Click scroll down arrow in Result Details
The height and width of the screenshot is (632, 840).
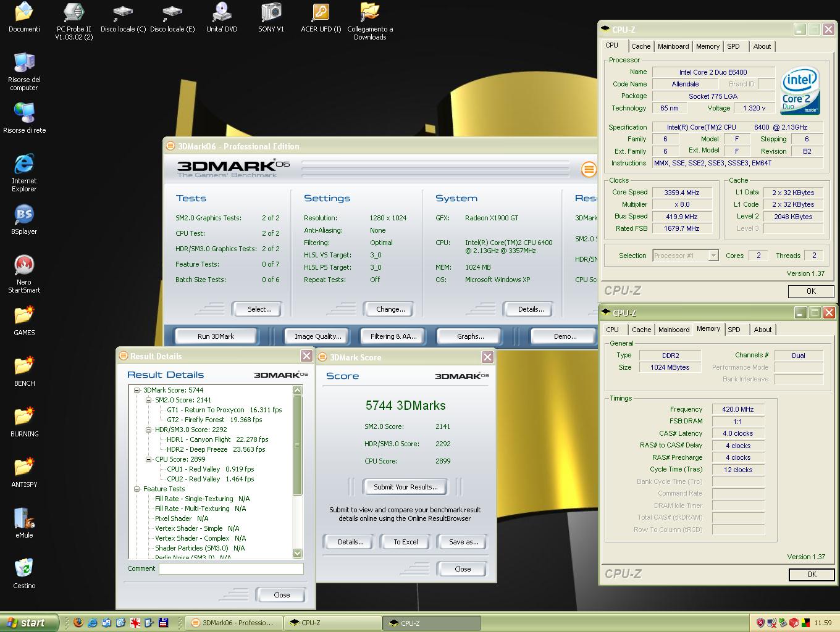click(x=297, y=553)
